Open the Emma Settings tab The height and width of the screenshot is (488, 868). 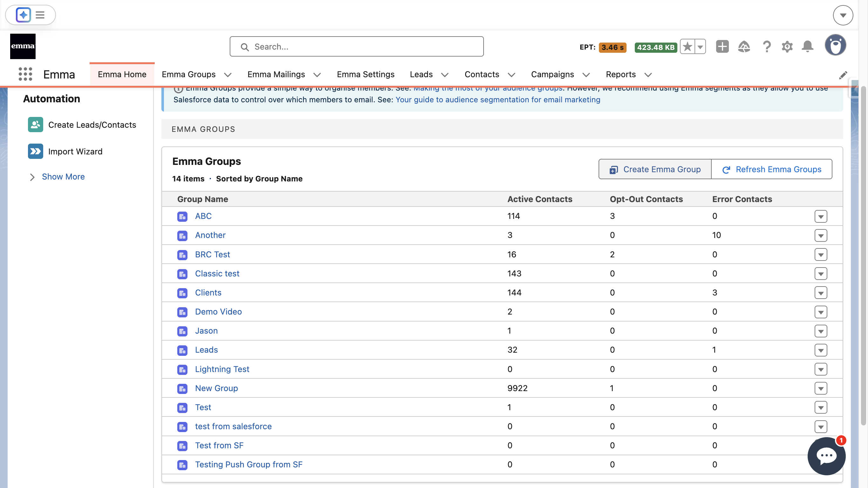[x=366, y=74]
